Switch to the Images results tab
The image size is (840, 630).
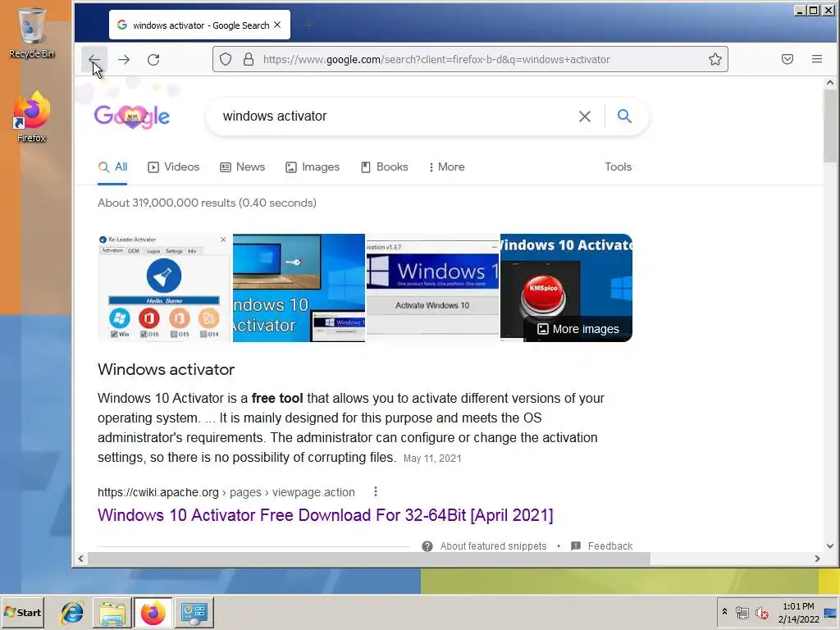313,167
